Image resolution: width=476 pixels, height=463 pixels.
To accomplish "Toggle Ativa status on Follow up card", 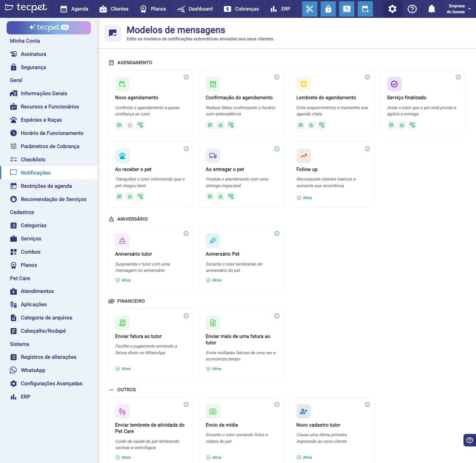I will (x=304, y=198).
